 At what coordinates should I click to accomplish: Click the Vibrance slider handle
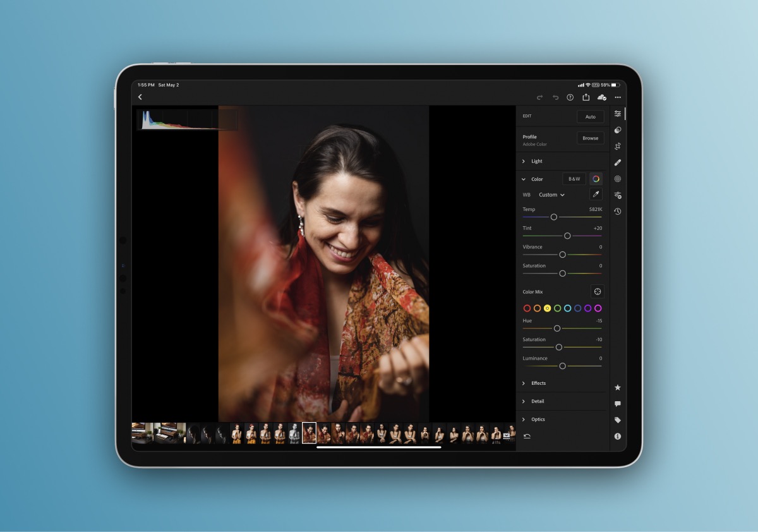click(562, 255)
